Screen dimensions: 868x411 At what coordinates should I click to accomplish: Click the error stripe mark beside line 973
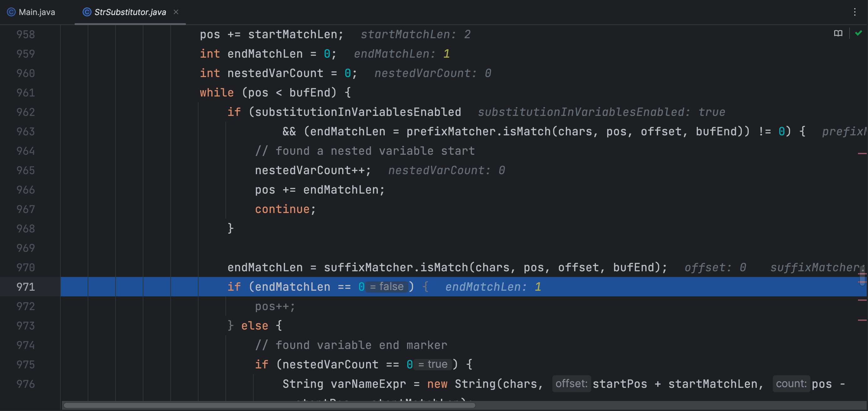point(862,320)
